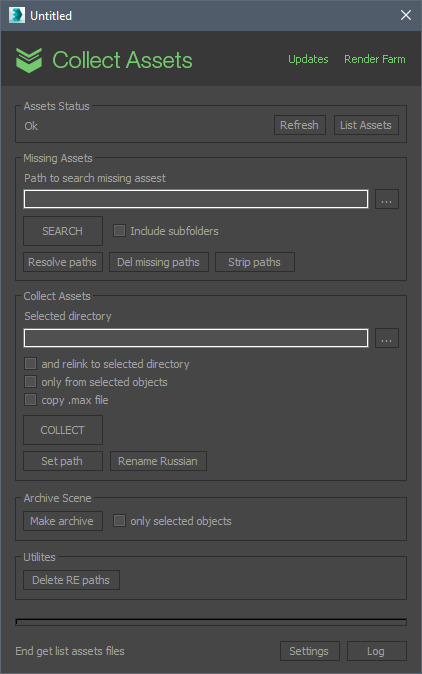Viewport: 422px width, 674px height.
Task: Open the Render Farm link
Action: coord(375,59)
